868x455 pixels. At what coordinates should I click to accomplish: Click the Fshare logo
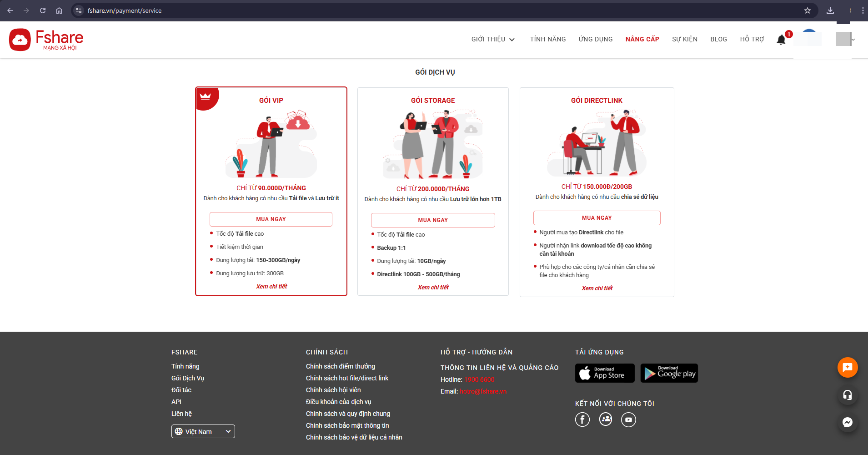click(x=46, y=40)
